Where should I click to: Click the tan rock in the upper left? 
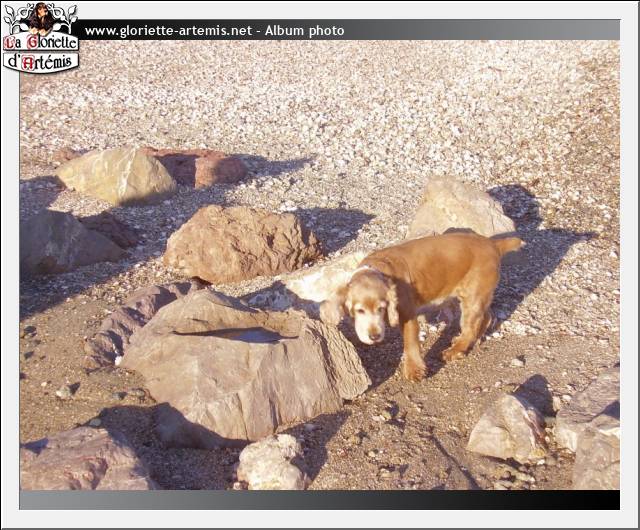[x=117, y=176]
